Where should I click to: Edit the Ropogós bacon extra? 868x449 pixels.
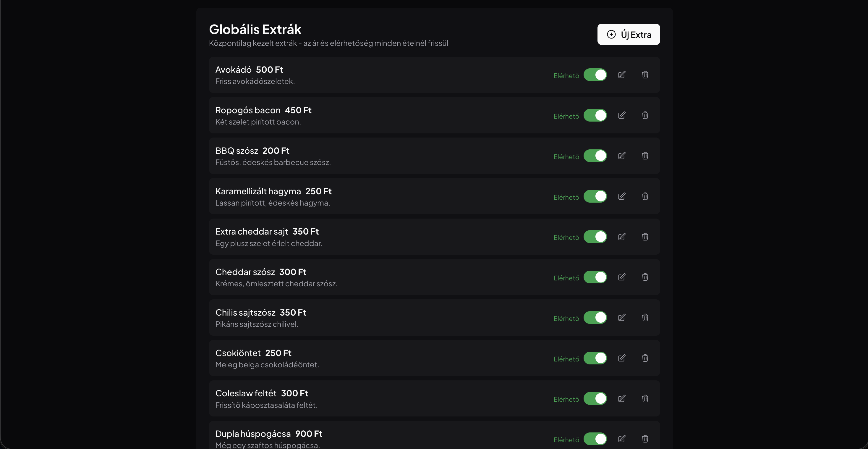622,115
